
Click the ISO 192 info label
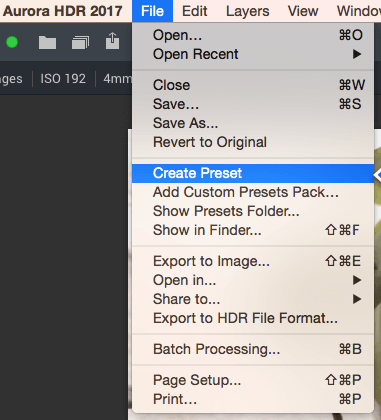tap(63, 79)
